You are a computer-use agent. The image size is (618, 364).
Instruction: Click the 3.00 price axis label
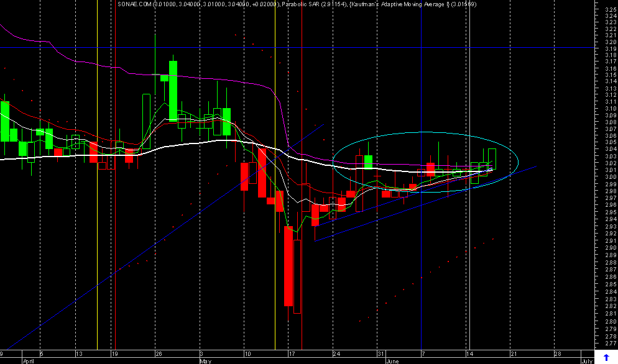pos(611,177)
